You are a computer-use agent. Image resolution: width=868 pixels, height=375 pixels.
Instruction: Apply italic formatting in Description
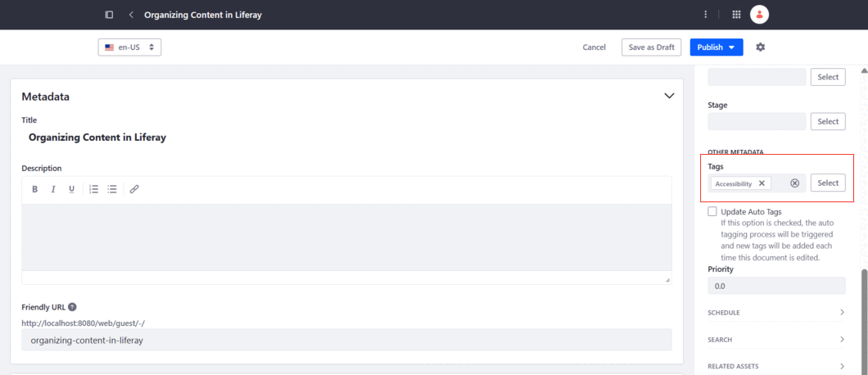click(53, 189)
